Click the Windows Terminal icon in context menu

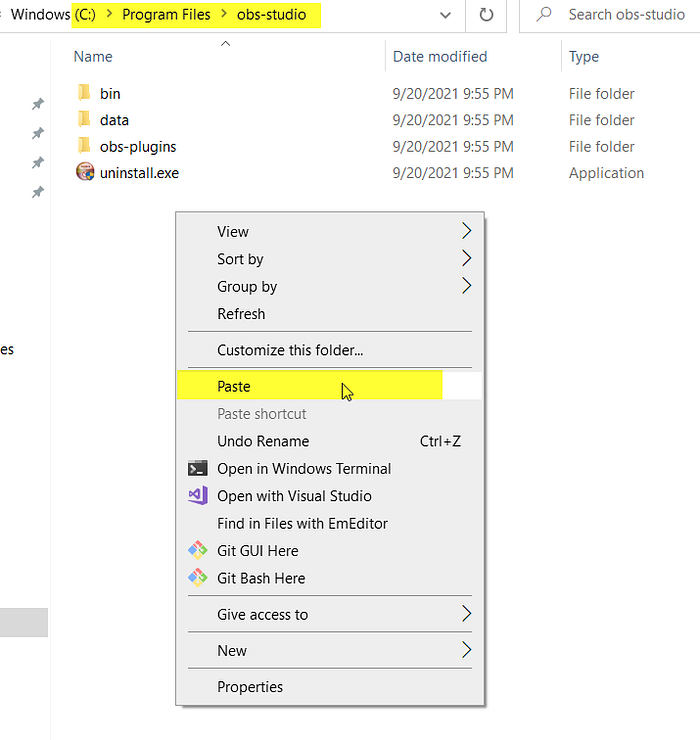197,469
